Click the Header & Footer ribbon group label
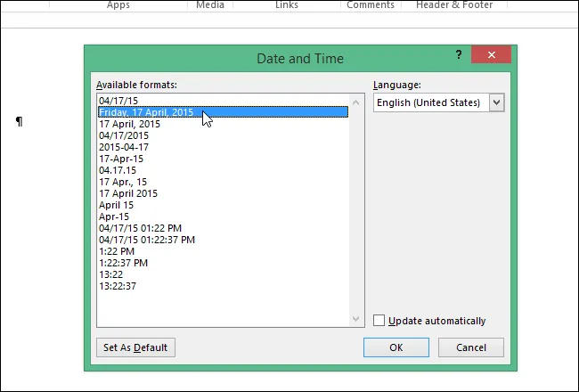Image resolution: width=579 pixels, height=392 pixels. [454, 4]
